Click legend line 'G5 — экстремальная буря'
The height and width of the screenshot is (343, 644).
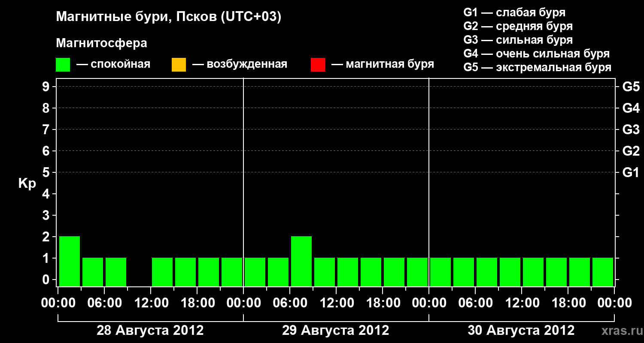(x=538, y=67)
